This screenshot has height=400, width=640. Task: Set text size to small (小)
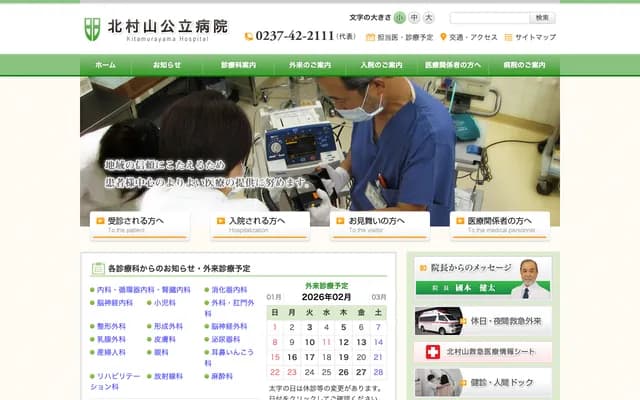coord(399,18)
